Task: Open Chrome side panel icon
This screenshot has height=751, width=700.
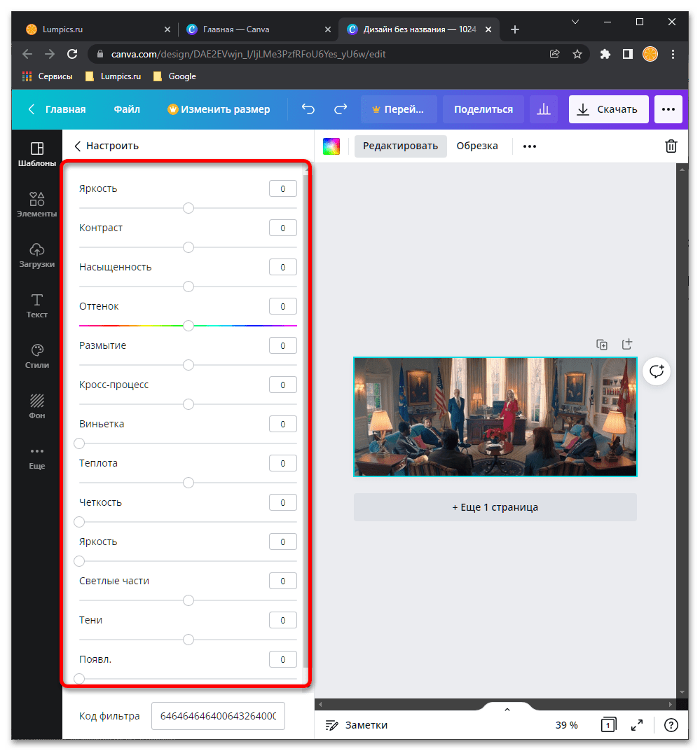Action: pyautogui.click(x=628, y=54)
